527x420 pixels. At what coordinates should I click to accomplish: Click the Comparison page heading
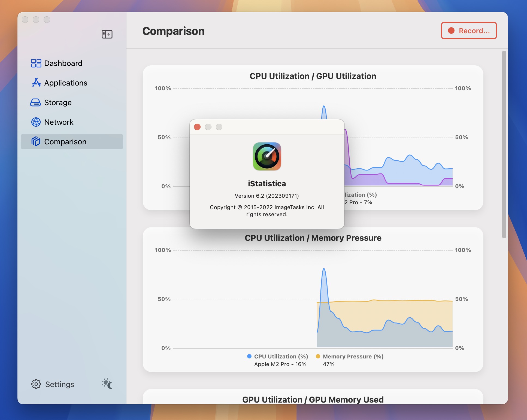173,31
